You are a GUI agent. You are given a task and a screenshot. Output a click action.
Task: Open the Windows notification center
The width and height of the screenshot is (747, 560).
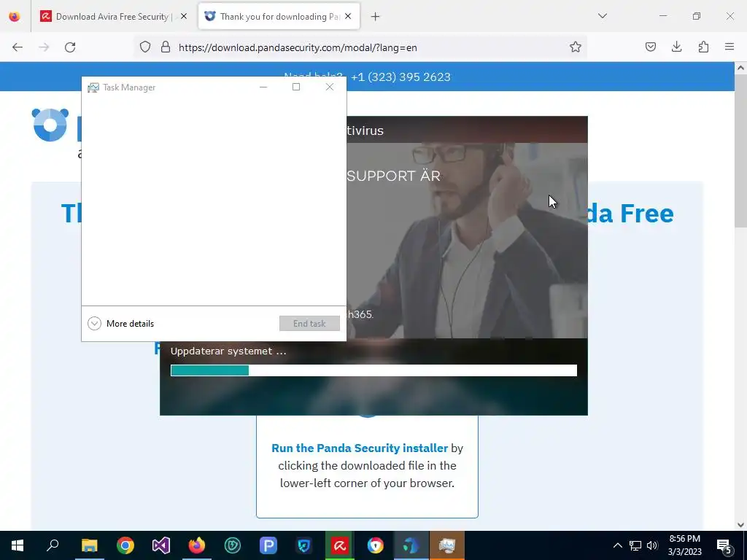tap(724, 545)
